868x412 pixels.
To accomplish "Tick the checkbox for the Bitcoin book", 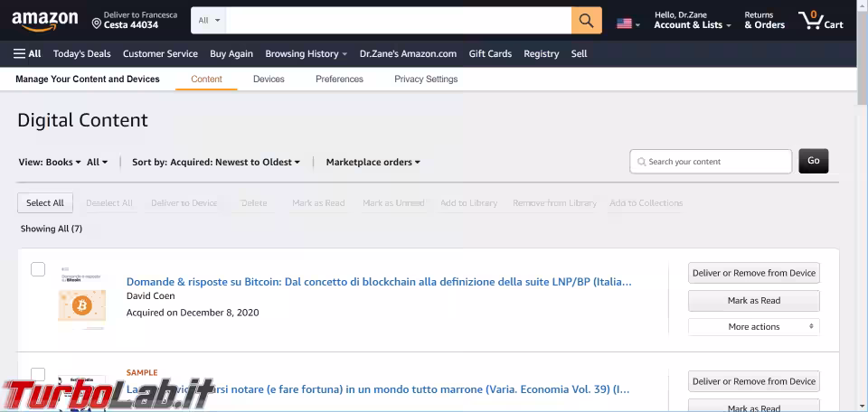I will click(38, 269).
